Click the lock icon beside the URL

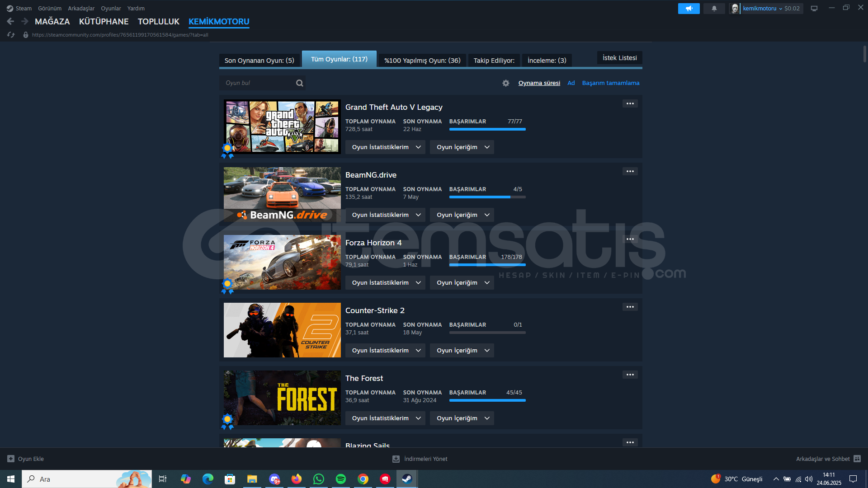[x=26, y=35]
